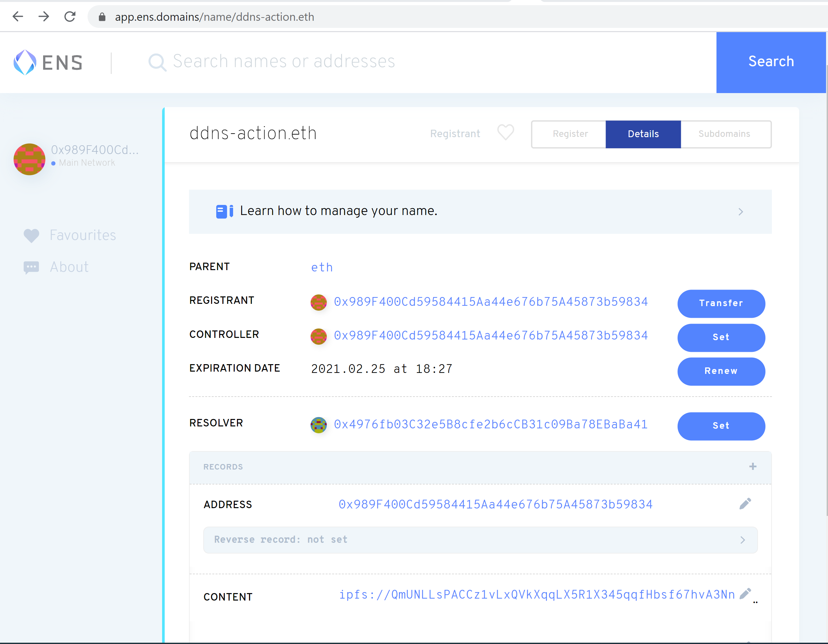The image size is (828, 644).
Task: Click the browser forward arrow
Action: 43,17
